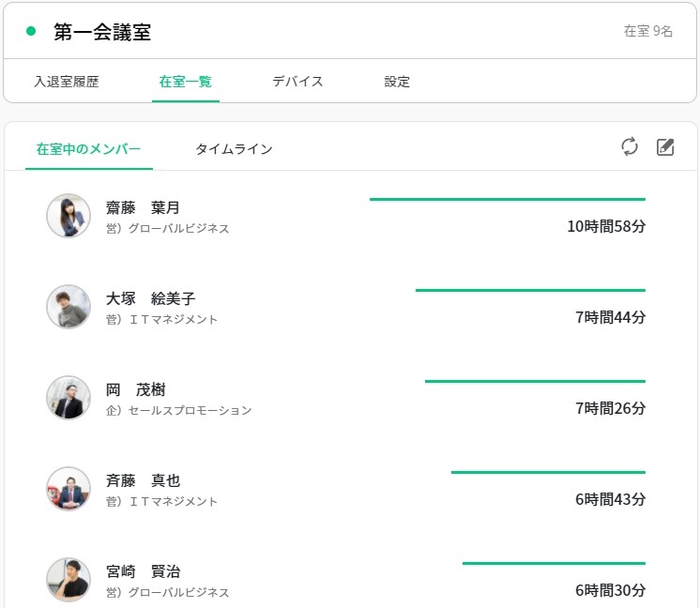Click the 10時間58分 duration bar
This screenshot has width=700, height=608.
(x=507, y=199)
